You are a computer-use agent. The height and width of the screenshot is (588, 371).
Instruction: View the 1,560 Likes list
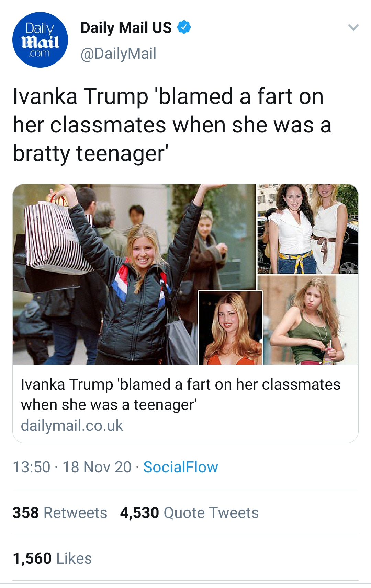tap(52, 558)
